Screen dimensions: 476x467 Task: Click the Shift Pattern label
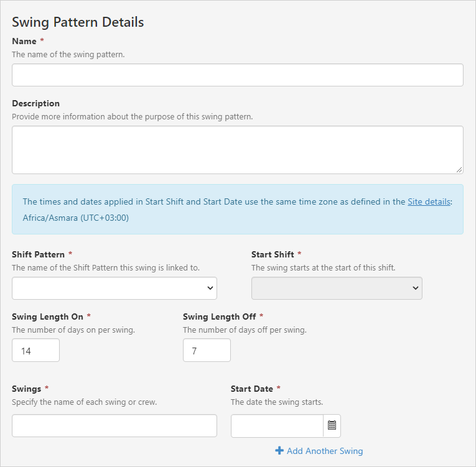coord(38,254)
